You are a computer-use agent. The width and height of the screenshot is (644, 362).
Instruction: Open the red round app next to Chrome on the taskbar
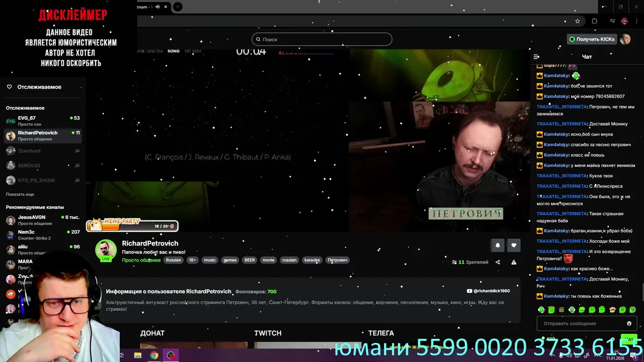tap(171, 355)
